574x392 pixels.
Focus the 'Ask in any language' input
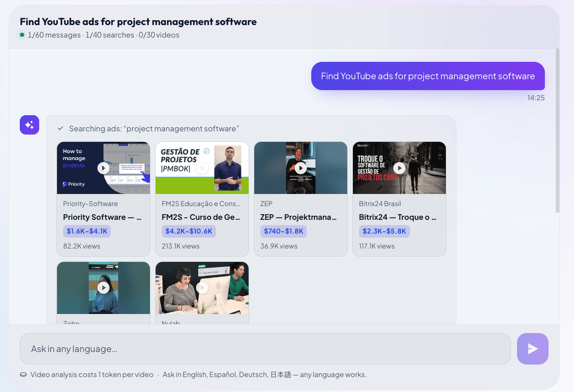pyautogui.click(x=265, y=349)
